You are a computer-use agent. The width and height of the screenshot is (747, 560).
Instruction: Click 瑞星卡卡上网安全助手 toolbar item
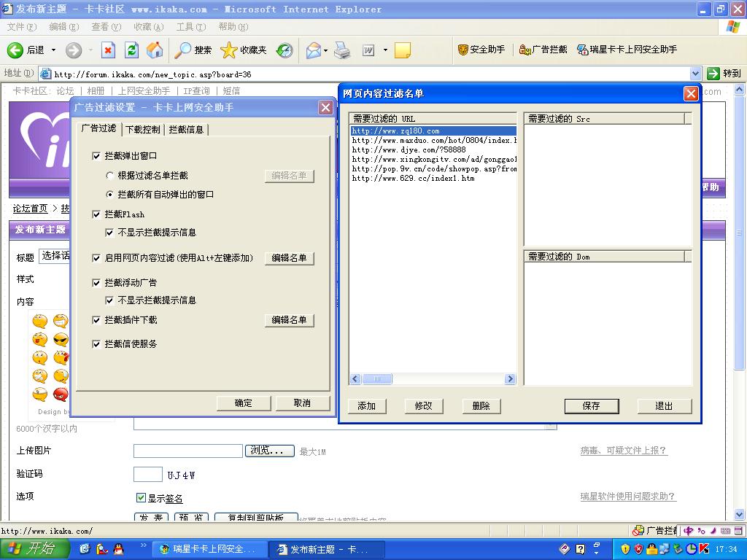pos(627,50)
